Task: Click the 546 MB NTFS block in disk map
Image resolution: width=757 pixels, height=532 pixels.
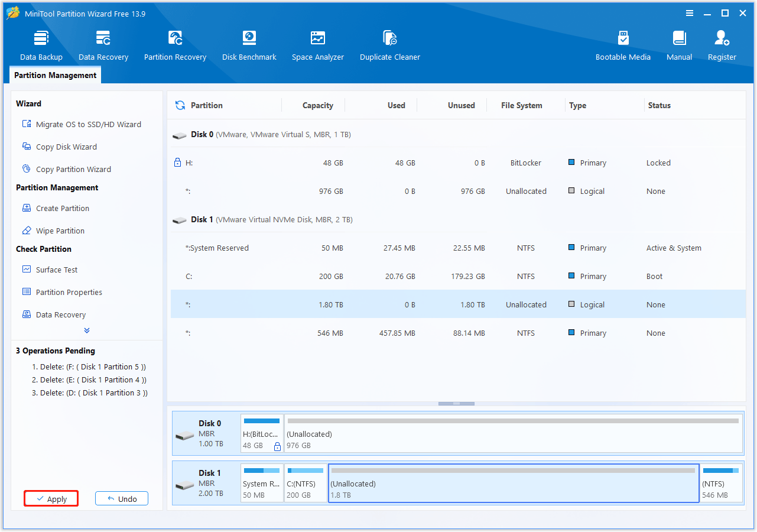Action: pyautogui.click(x=722, y=483)
